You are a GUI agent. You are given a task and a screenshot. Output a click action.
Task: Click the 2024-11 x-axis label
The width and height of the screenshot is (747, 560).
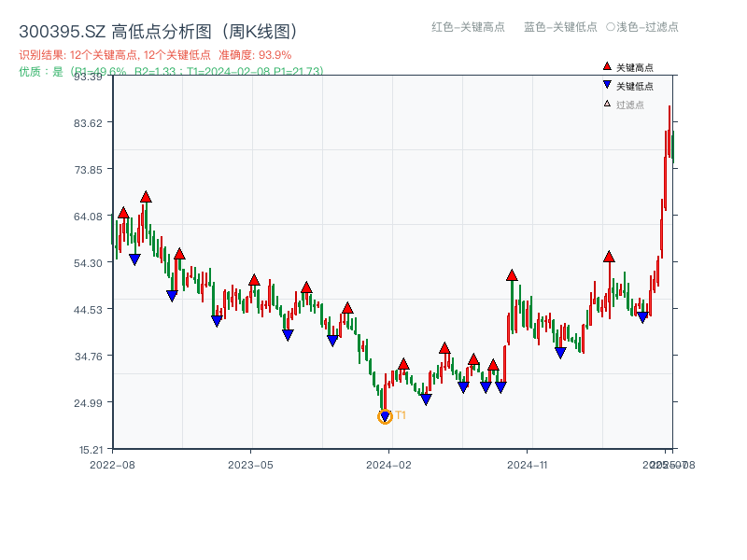(x=528, y=465)
